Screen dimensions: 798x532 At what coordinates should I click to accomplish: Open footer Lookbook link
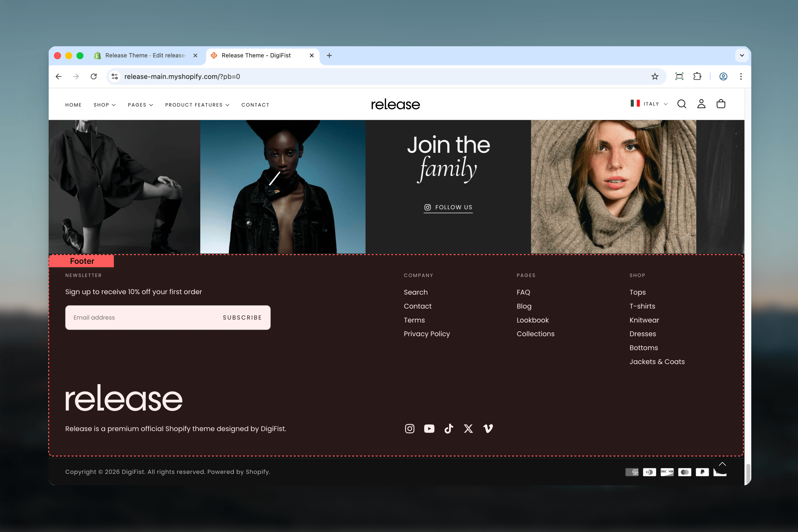click(x=533, y=320)
